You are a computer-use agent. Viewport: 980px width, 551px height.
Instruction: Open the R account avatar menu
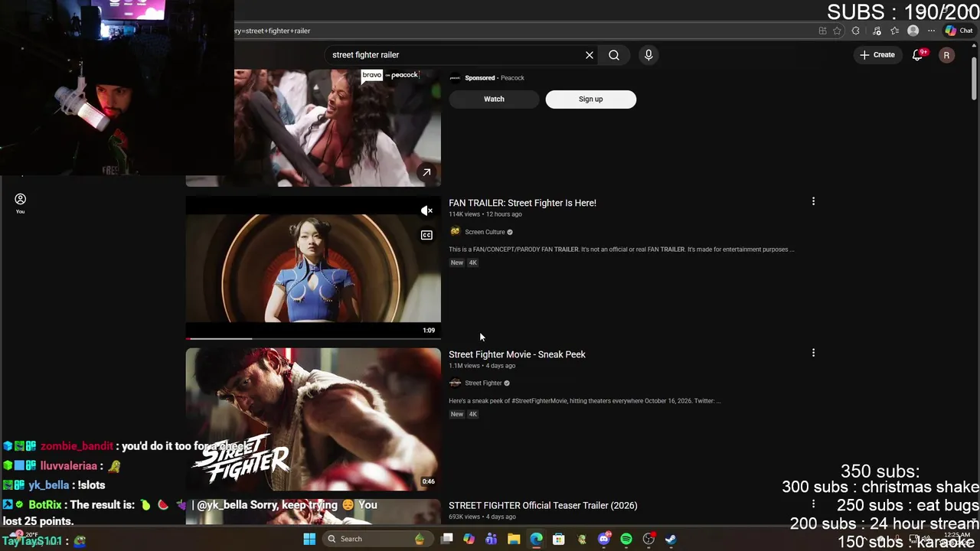pyautogui.click(x=946, y=55)
